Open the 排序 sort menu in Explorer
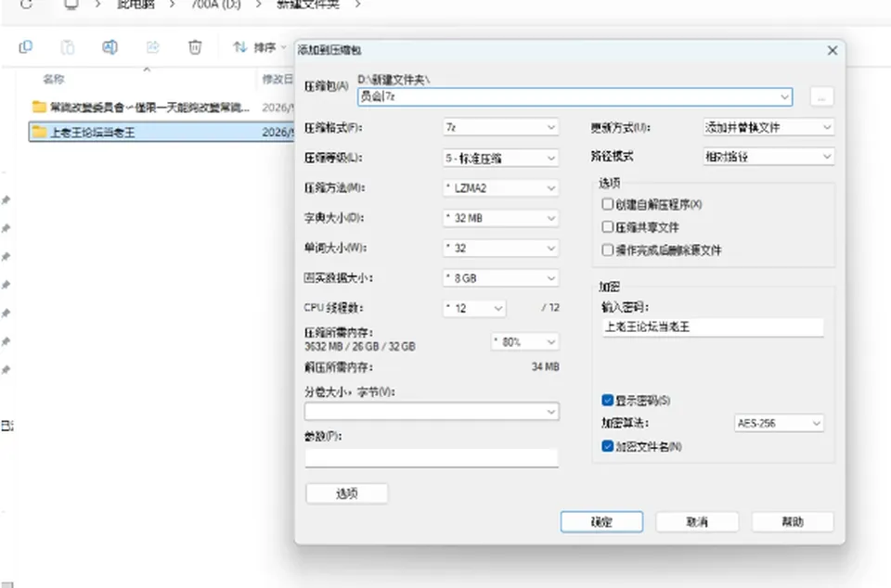The image size is (891, 588). (x=259, y=47)
